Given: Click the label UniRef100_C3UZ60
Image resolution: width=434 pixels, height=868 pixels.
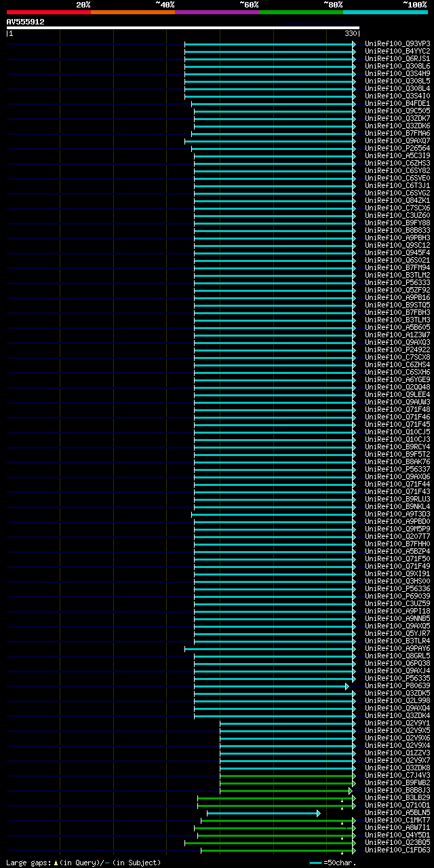Looking at the screenshot, I should click(x=397, y=215).
